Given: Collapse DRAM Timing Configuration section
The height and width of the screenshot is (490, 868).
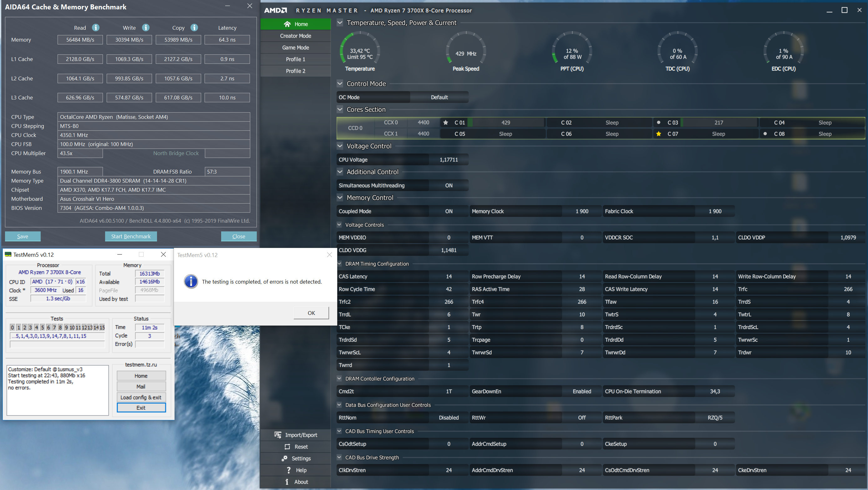Looking at the screenshot, I should (x=339, y=264).
